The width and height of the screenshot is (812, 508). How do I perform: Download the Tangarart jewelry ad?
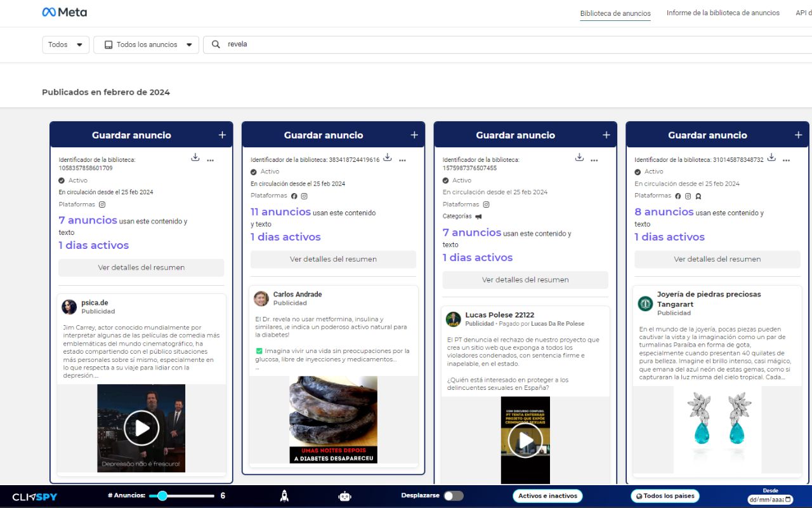point(771,157)
